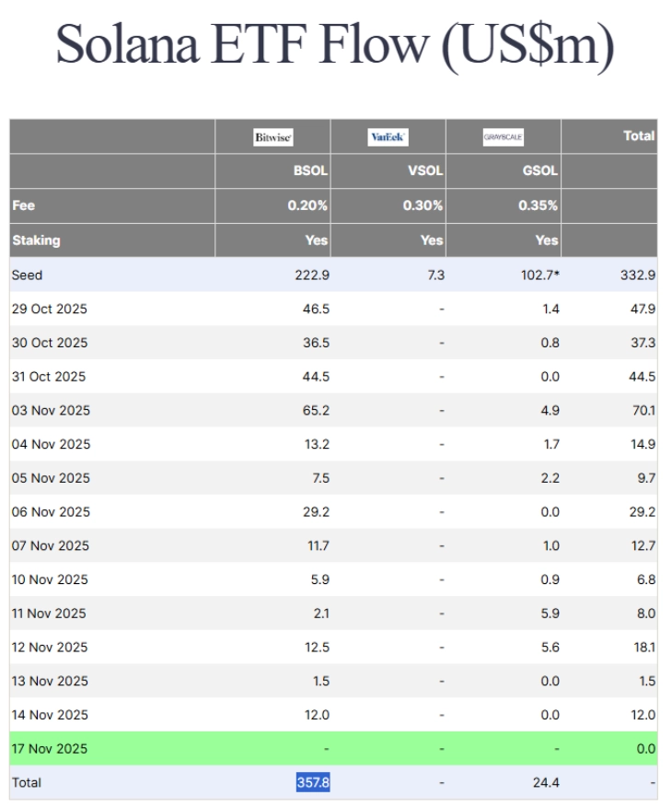672x807 pixels.
Task: Click the VanEck logo in header
Action: click(388, 137)
